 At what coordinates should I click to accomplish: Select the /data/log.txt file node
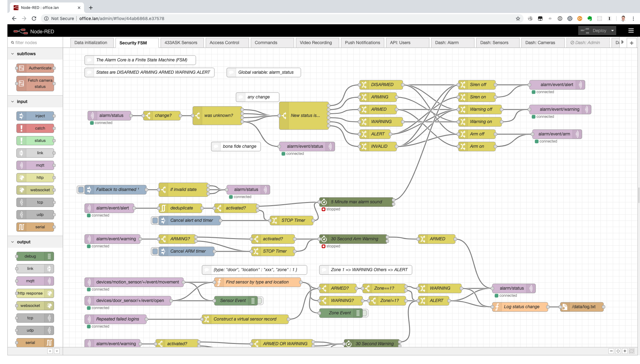(x=582, y=307)
